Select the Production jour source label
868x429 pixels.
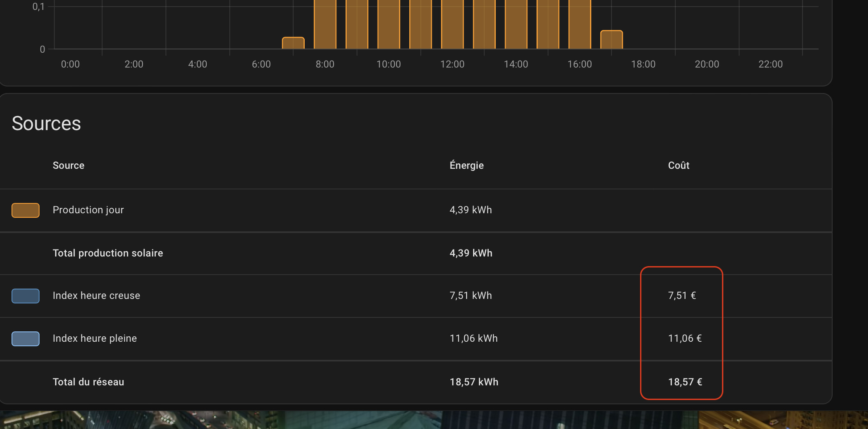tap(88, 210)
